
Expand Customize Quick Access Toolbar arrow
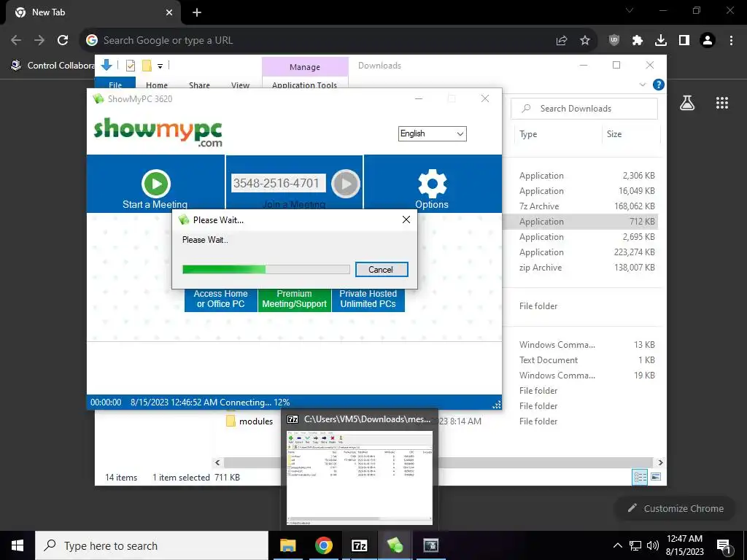[x=160, y=66]
